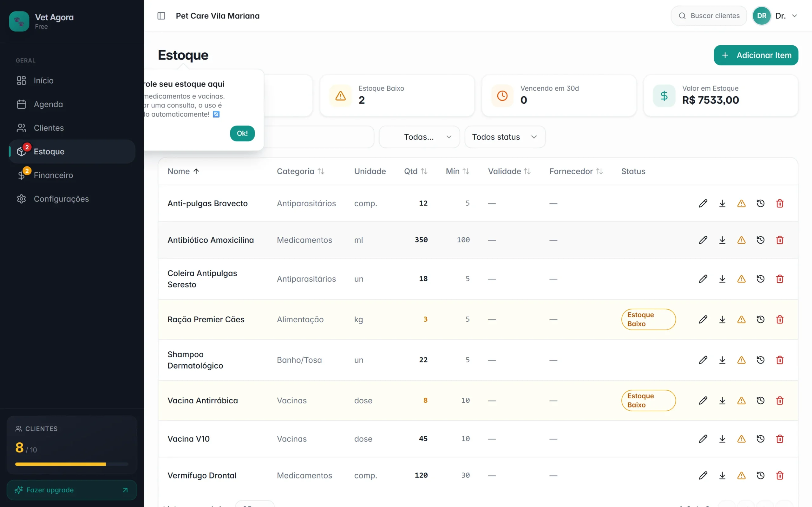Click download arrow icon for Antibiótico Amoxicilina
This screenshot has height=507, width=812.
click(722, 240)
